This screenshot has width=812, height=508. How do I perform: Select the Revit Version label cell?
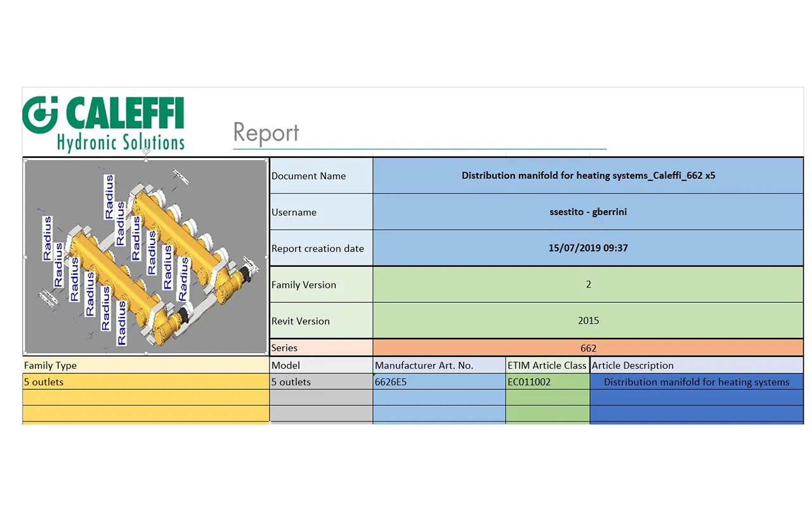point(322,321)
